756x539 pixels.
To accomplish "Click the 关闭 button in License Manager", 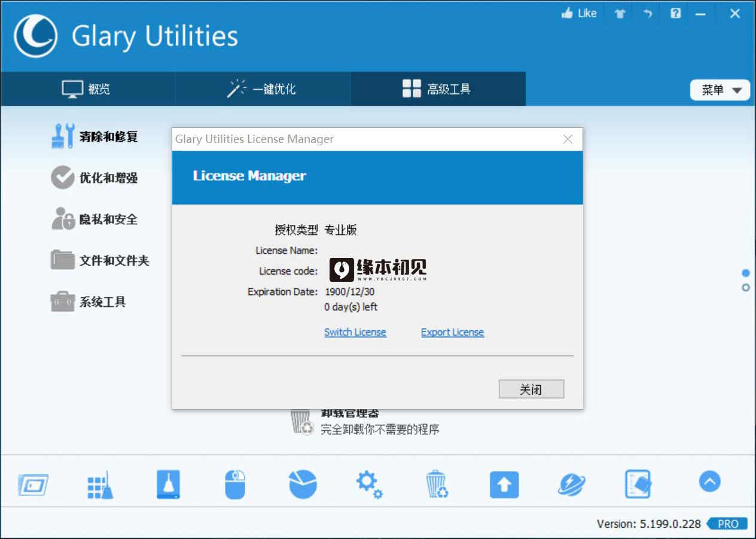I will pyautogui.click(x=531, y=389).
